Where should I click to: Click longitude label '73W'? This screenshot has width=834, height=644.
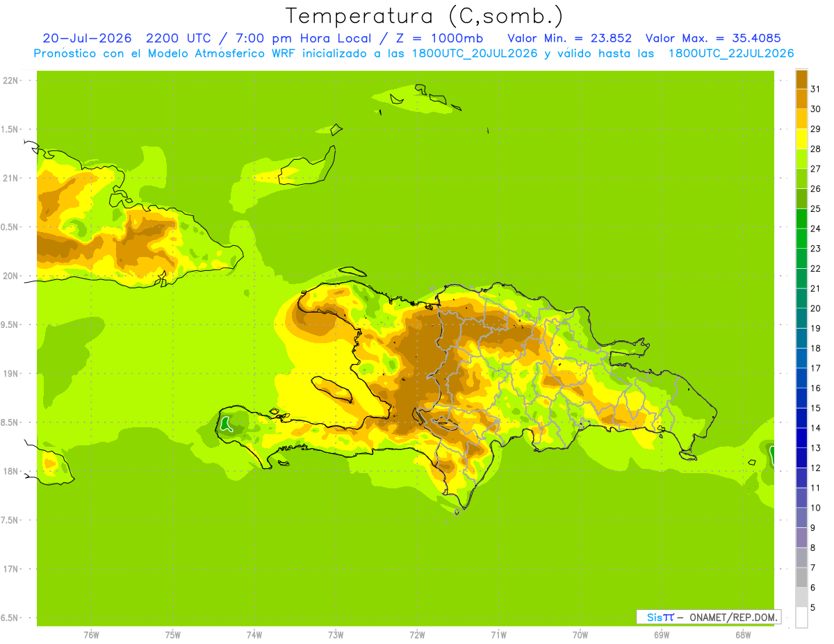coord(336,635)
